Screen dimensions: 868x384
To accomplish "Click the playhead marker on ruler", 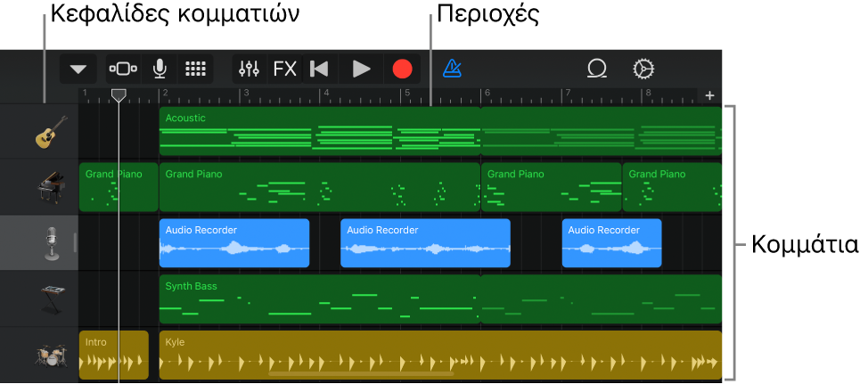I will pyautogui.click(x=119, y=95).
